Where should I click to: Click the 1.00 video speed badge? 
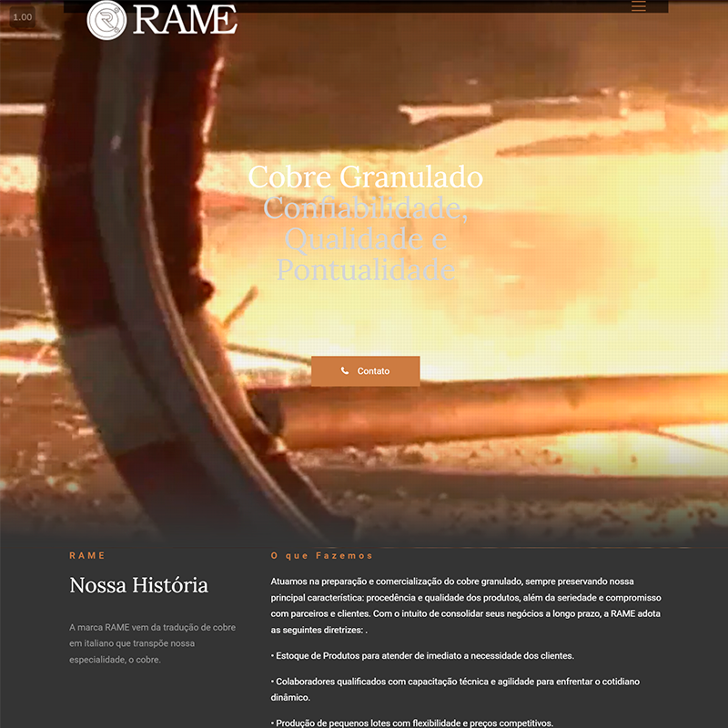click(22, 17)
